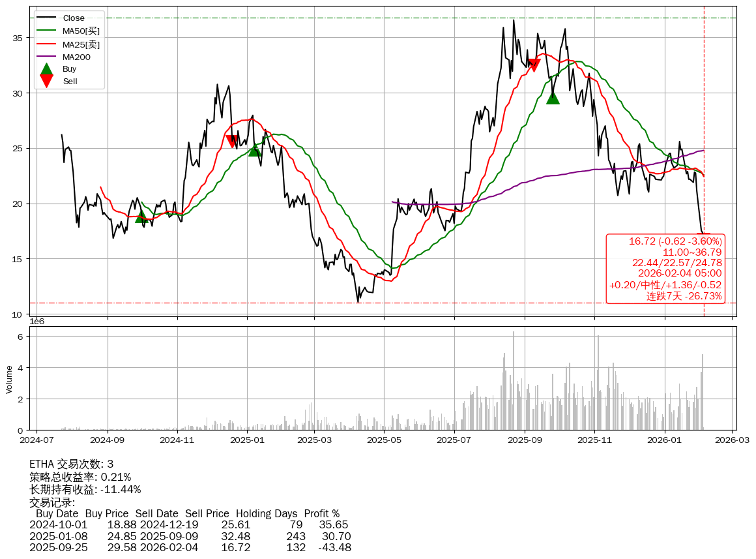Click the Buy marker at late September 2025

pos(553,97)
